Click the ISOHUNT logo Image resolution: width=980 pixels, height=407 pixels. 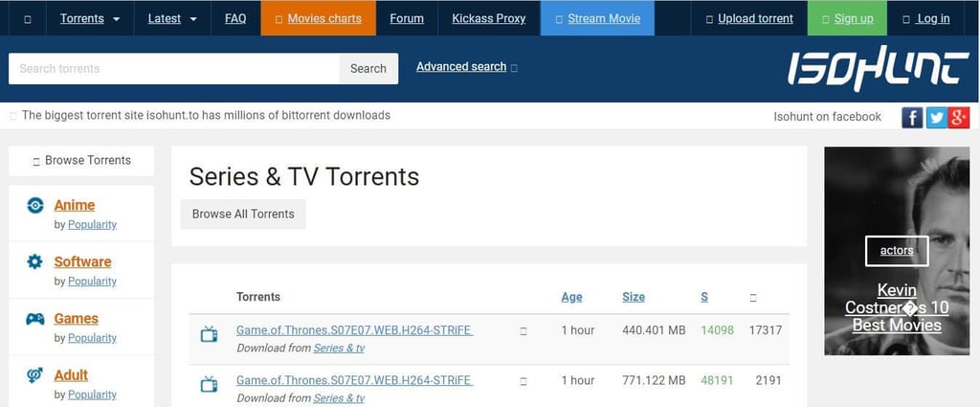click(879, 69)
